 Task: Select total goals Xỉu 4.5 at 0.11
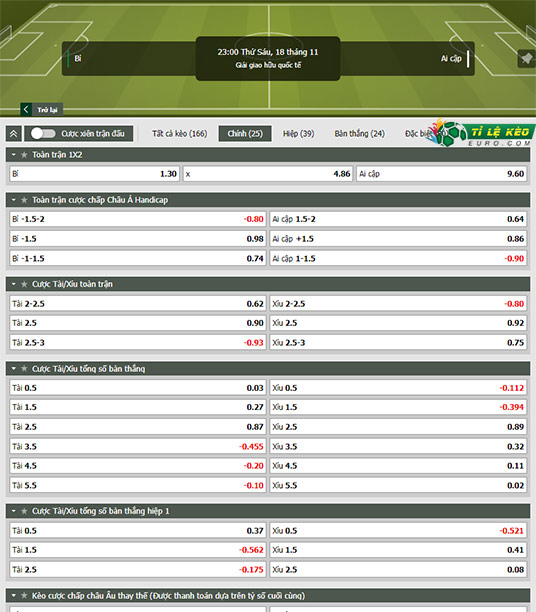point(398,466)
